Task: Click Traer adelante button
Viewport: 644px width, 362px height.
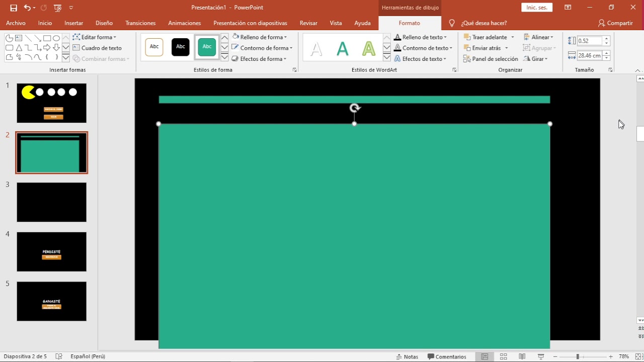Action: [x=486, y=37]
